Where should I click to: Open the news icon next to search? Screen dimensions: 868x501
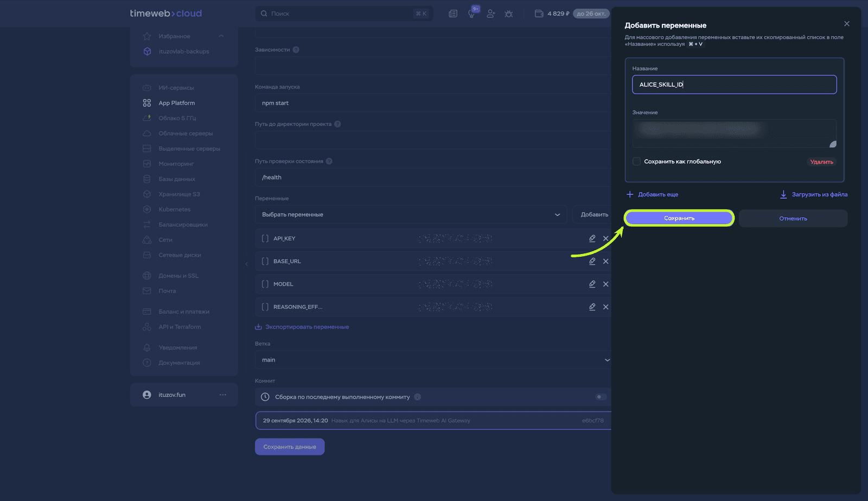tap(453, 14)
